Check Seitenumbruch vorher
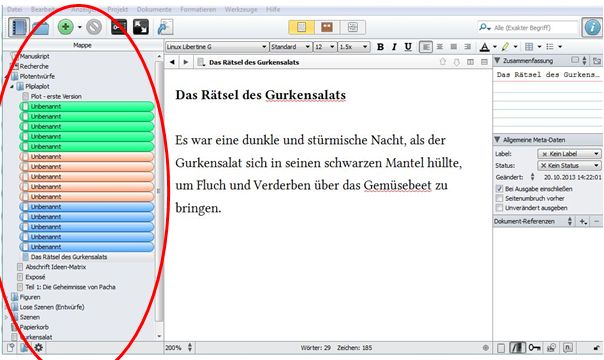Viewport: 604px width, 360px height. [500, 198]
